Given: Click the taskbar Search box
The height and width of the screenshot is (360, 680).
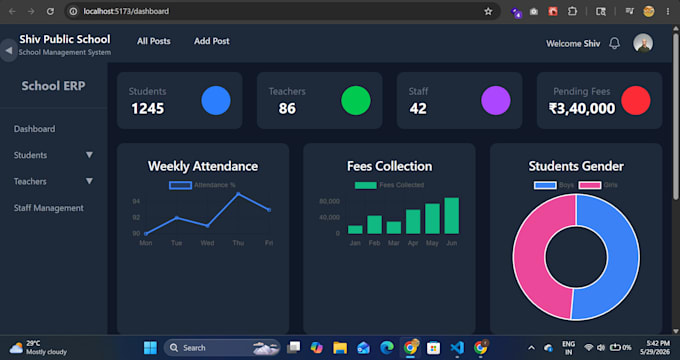Looking at the screenshot, I should (222, 347).
